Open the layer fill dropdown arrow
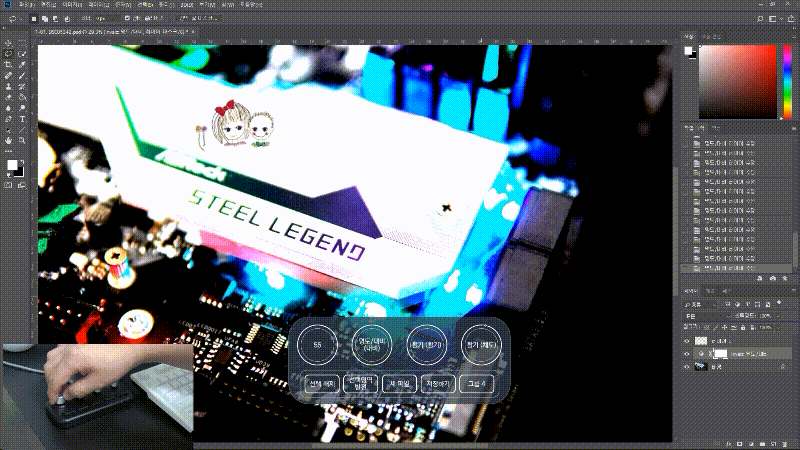This screenshot has height=450, width=800. point(779,328)
